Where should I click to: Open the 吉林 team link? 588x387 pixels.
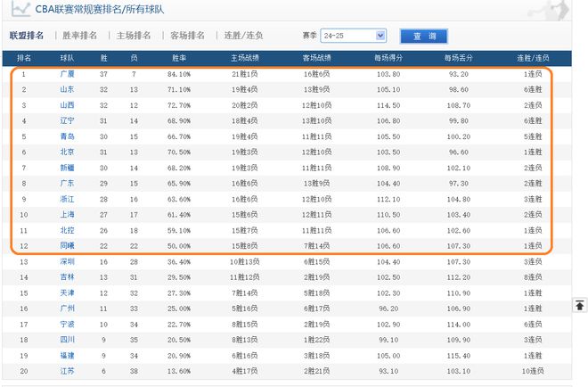[67, 277]
